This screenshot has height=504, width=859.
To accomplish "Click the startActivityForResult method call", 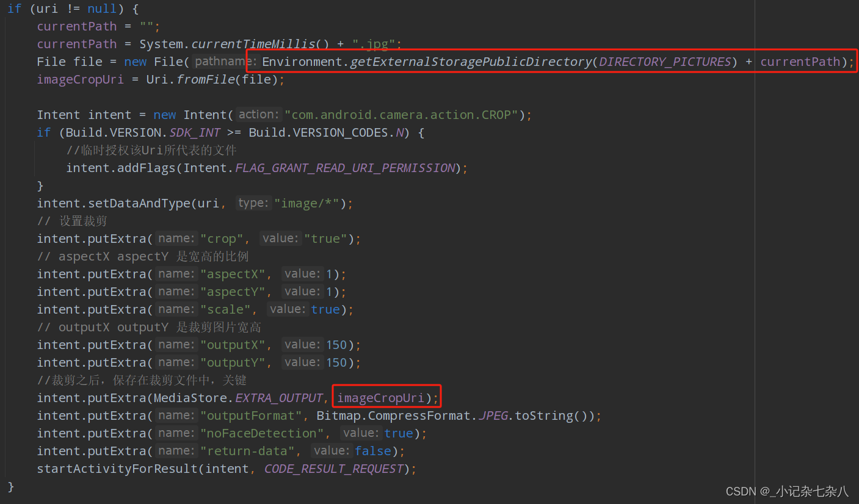I will (117, 469).
